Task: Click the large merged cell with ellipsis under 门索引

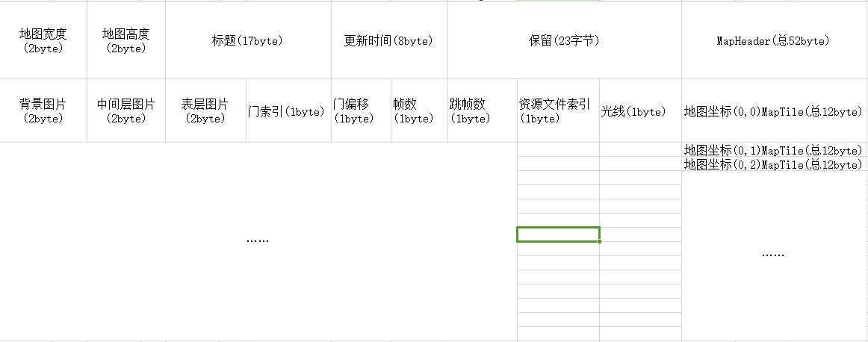Action: click(258, 241)
